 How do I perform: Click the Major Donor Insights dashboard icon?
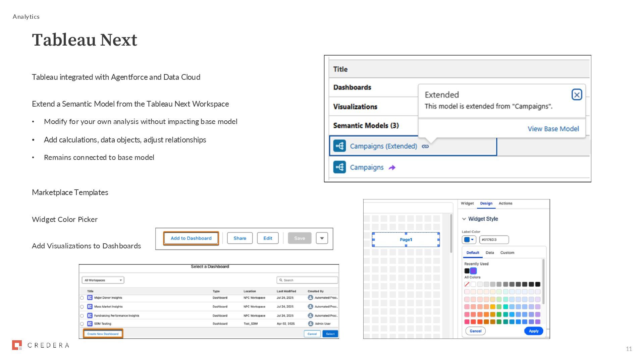pyautogui.click(x=90, y=298)
